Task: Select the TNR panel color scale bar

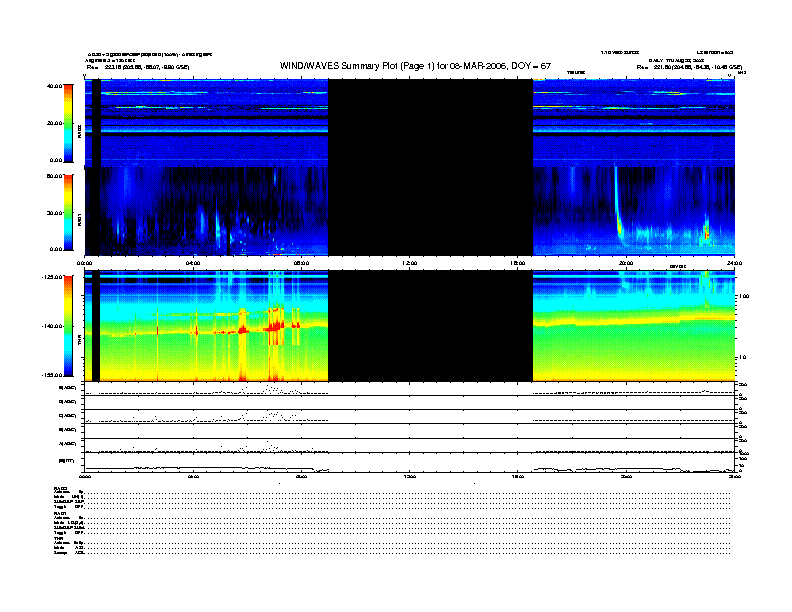Action: (68, 326)
